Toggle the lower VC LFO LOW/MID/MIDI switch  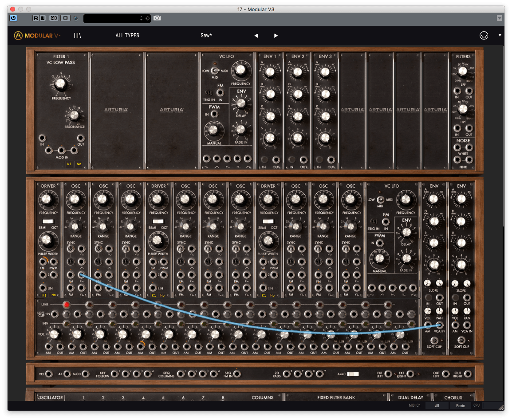[380, 199]
